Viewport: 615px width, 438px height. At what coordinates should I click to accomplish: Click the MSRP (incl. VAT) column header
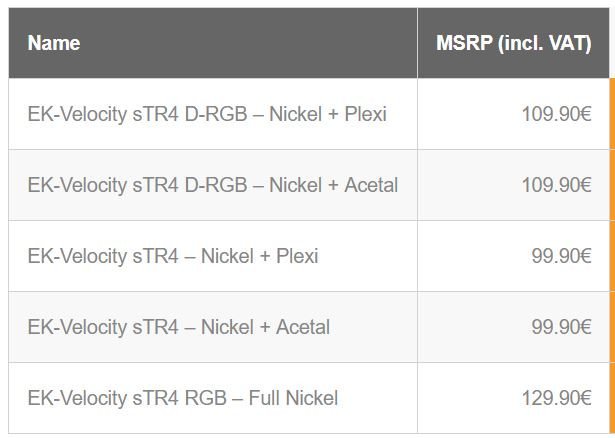click(514, 43)
